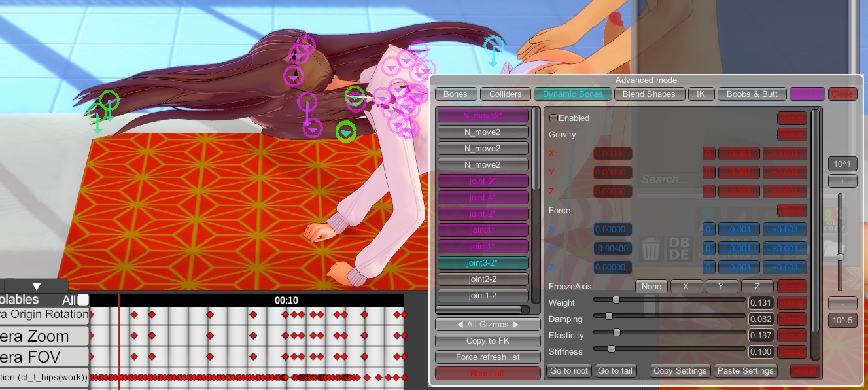Decrease Force Y with the -0.001 button
The width and height of the screenshot is (868, 390).
(x=739, y=249)
